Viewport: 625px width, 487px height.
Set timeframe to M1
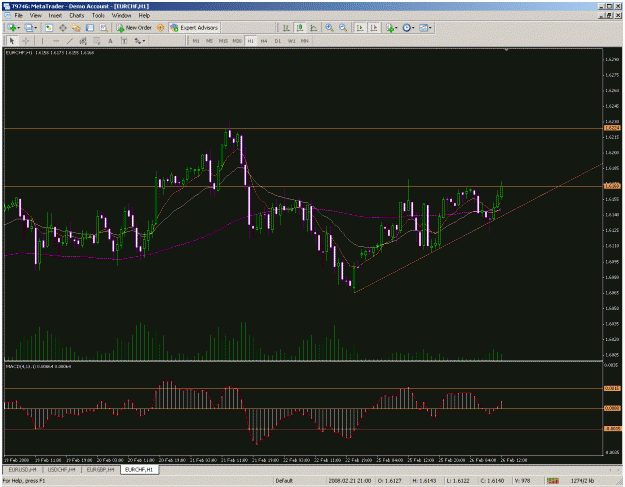click(196, 41)
